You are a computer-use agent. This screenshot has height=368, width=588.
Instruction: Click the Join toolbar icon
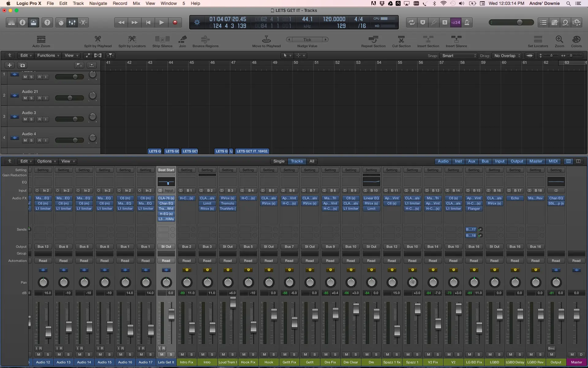(183, 42)
